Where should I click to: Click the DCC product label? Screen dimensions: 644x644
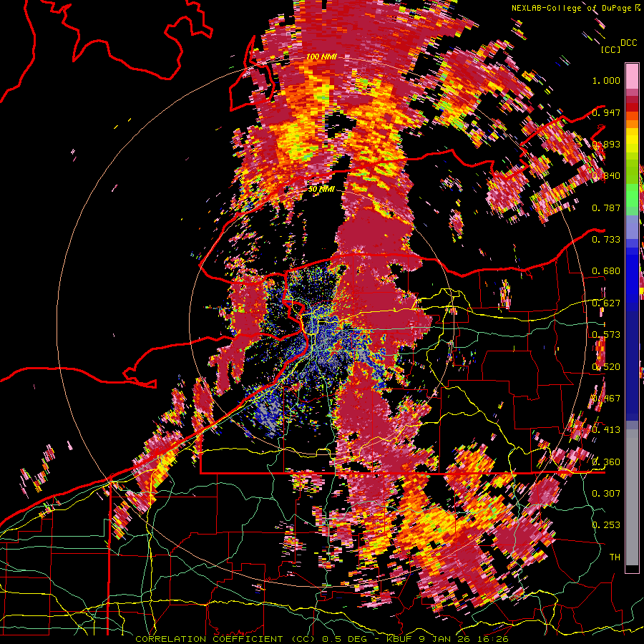(628, 43)
